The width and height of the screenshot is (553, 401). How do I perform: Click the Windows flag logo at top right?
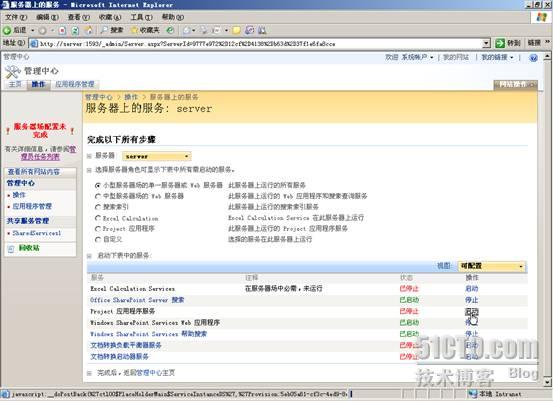click(x=541, y=17)
